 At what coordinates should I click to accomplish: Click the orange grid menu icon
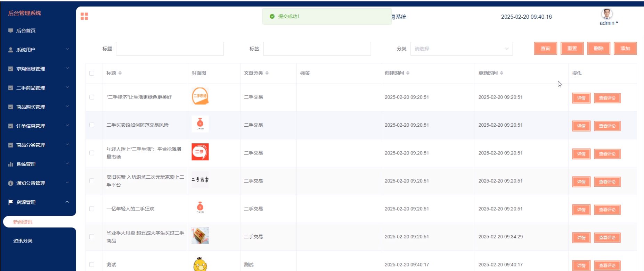tap(84, 16)
